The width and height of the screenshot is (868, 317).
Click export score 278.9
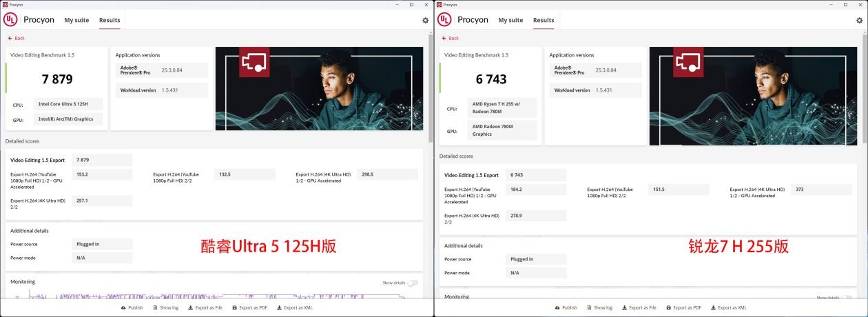[536, 216]
